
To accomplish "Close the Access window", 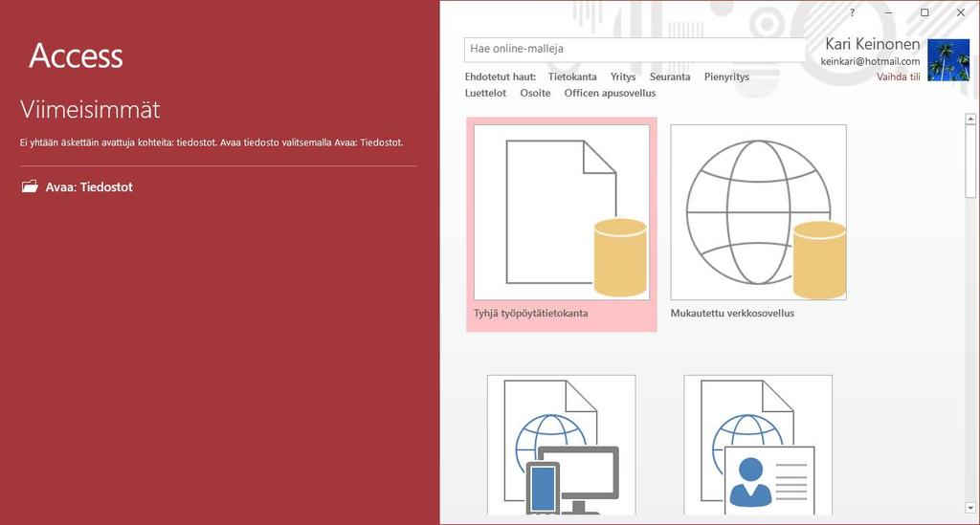I will click(961, 12).
